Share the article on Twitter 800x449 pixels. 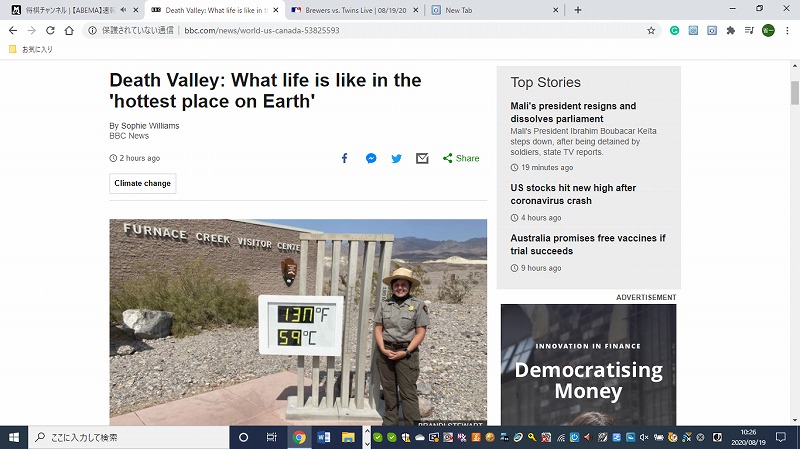396,158
